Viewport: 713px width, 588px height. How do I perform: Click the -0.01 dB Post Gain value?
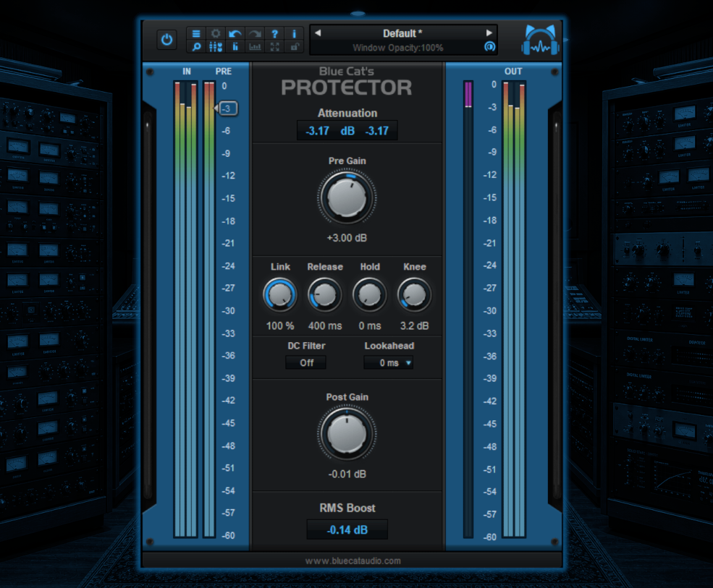click(347, 474)
